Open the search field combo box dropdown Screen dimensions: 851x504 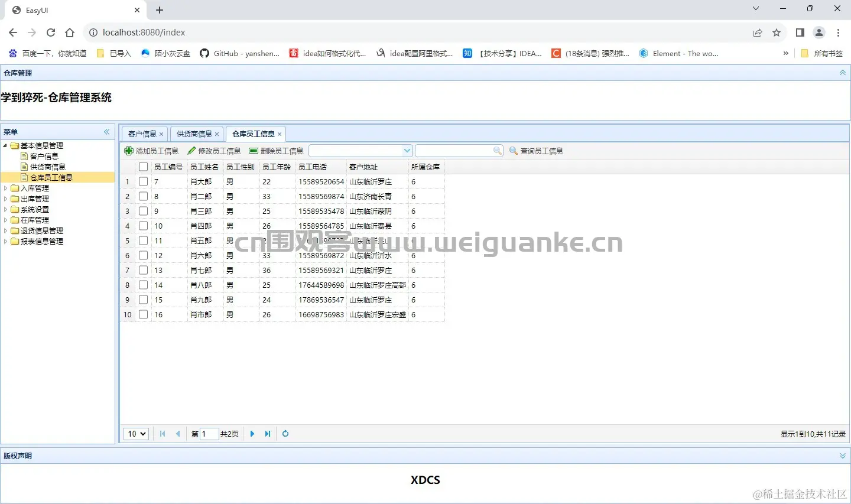(x=407, y=151)
